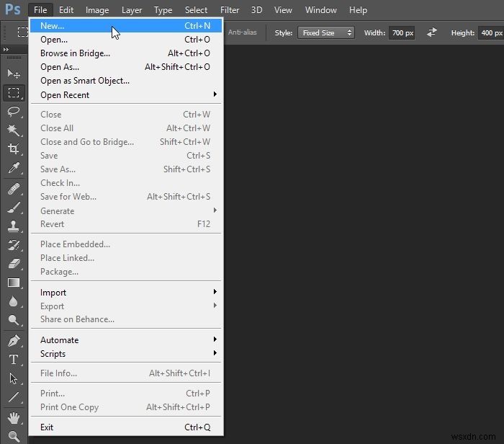Image resolution: width=504 pixels, height=444 pixels.
Task: Swap width and height values
Action: point(432,32)
